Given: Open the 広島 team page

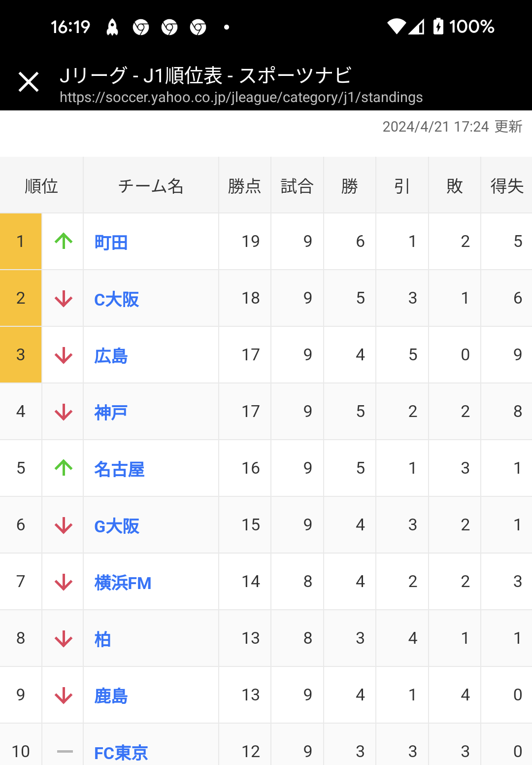Looking at the screenshot, I should tap(111, 356).
